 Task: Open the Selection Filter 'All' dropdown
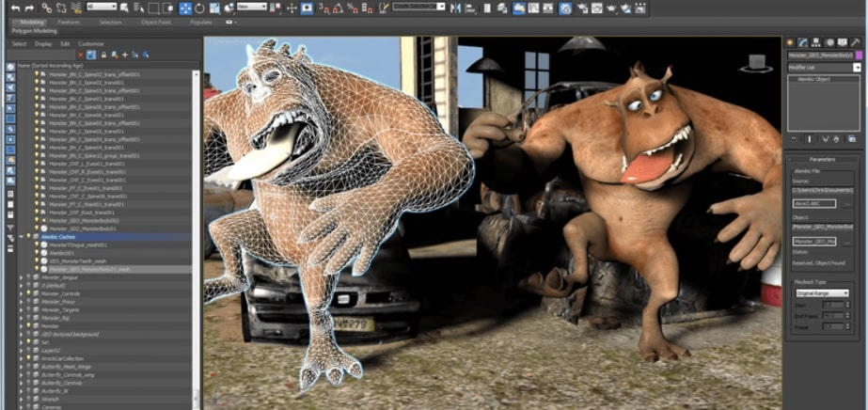tap(102, 7)
